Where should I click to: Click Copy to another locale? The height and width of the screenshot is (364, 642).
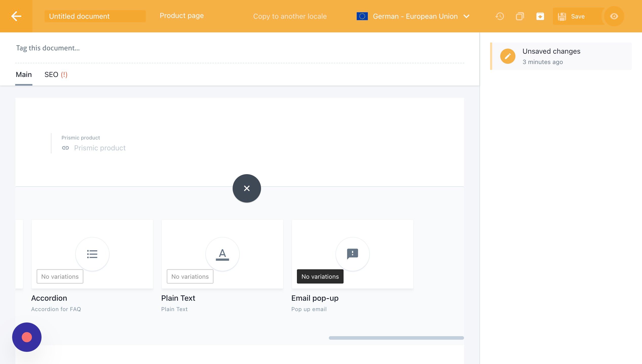click(x=290, y=16)
